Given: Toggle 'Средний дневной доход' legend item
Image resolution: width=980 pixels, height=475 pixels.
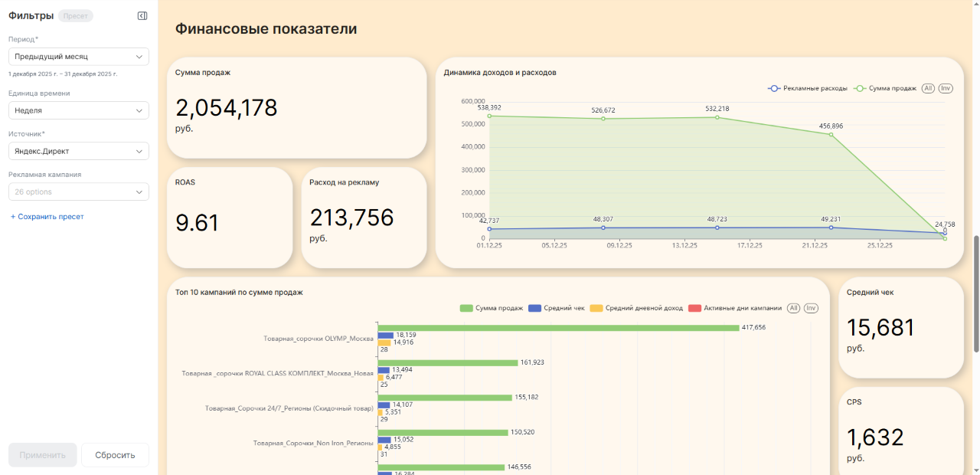Looking at the screenshot, I should click(x=636, y=308).
